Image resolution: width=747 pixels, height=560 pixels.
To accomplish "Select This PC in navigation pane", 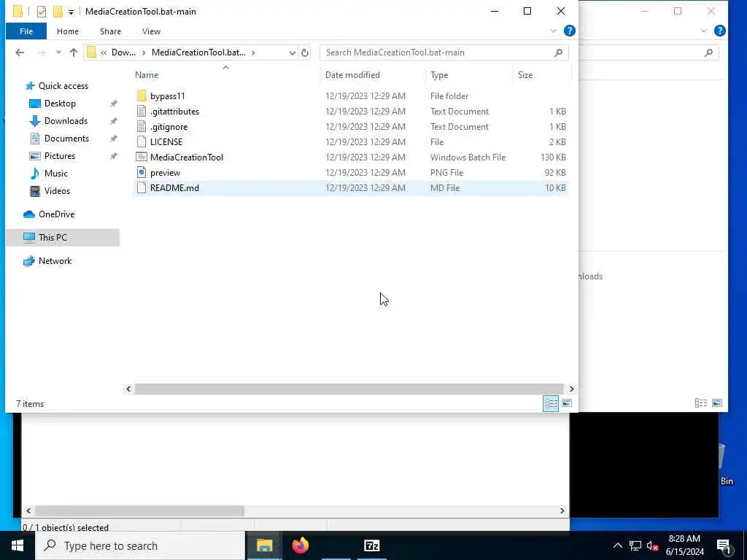I will [53, 238].
